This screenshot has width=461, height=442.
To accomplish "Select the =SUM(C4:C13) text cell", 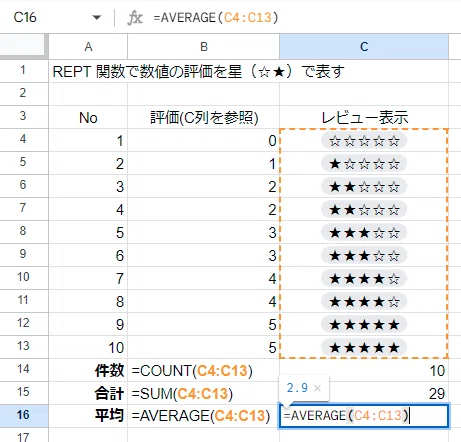I will point(204,393).
